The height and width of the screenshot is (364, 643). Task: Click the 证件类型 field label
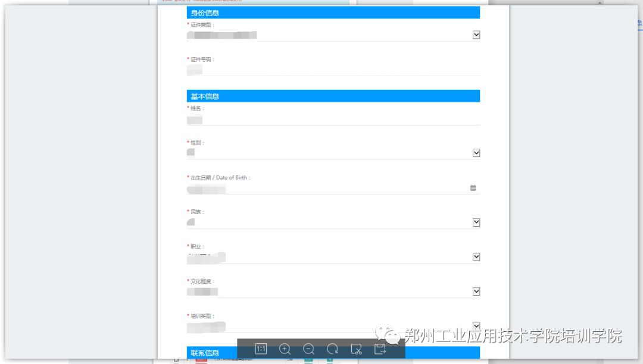click(x=201, y=24)
